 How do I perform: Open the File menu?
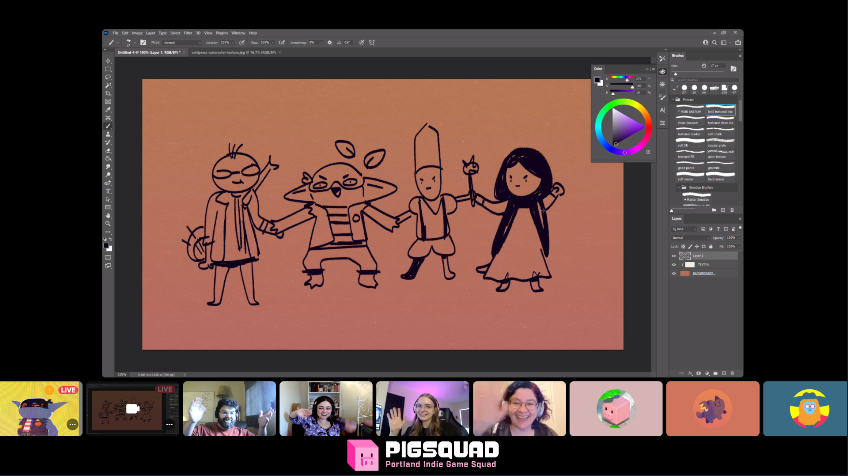tap(115, 33)
